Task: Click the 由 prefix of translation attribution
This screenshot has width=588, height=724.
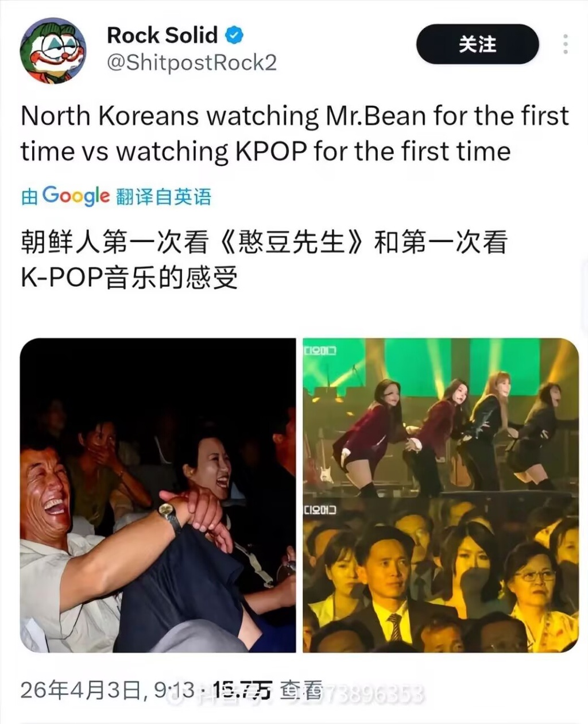Action: tap(30, 197)
